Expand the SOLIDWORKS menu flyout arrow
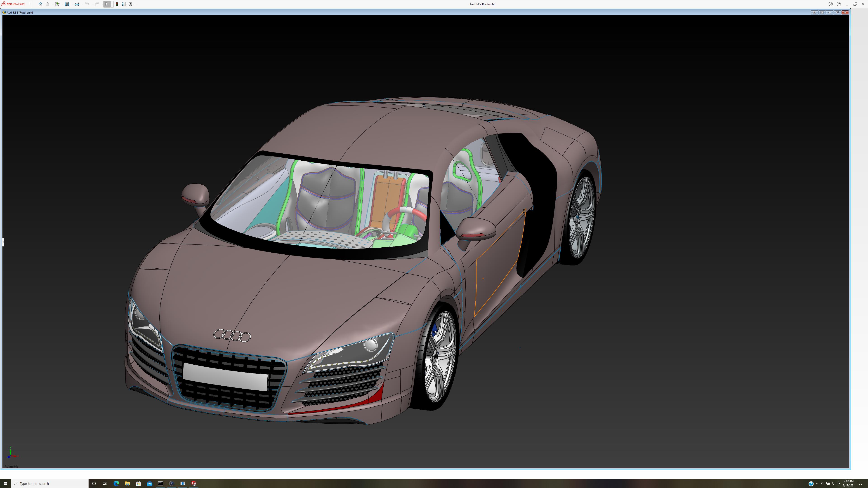Viewport: 868px width, 488px height. click(30, 4)
